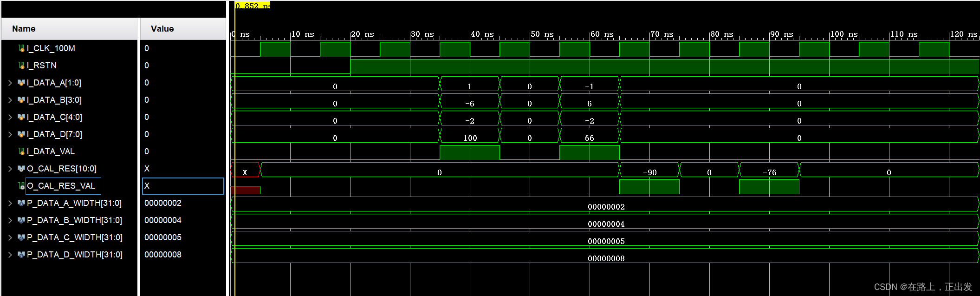The width and height of the screenshot is (980, 296).
Task: Click the yellow cursor time label 0.852 ns
Action: 252,6
